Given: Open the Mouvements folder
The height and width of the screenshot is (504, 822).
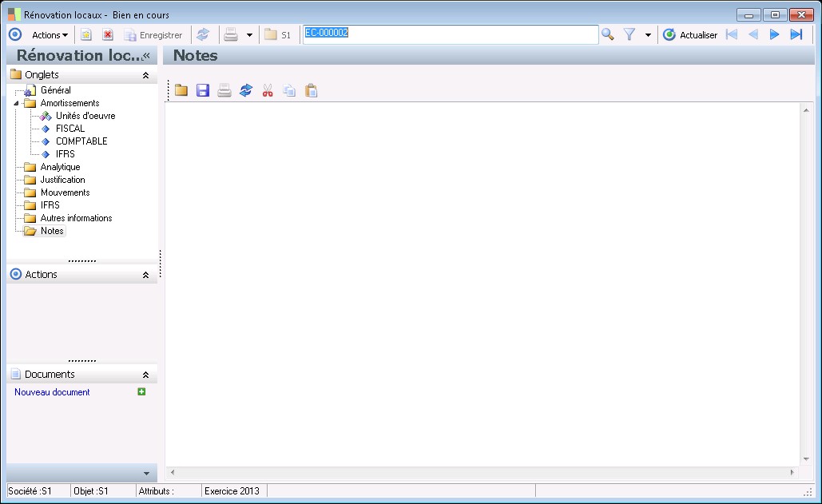Looking at the screenshot, I should pos(65,192).
